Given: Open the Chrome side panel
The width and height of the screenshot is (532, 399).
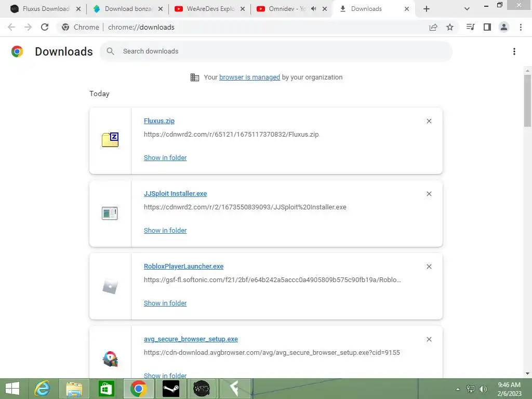Looking at the screenshot, I should tap(487, 27).
